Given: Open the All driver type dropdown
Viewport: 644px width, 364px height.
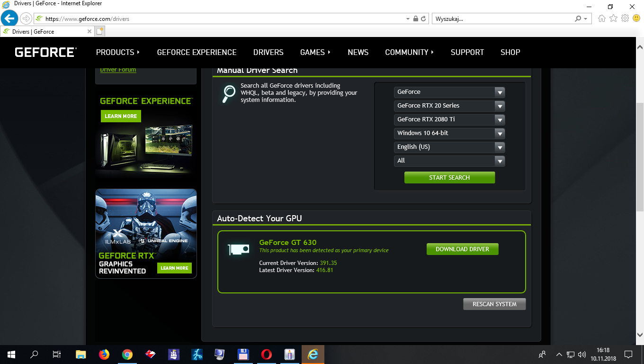Looking at the screenshot, I should [x=449, y=161].
